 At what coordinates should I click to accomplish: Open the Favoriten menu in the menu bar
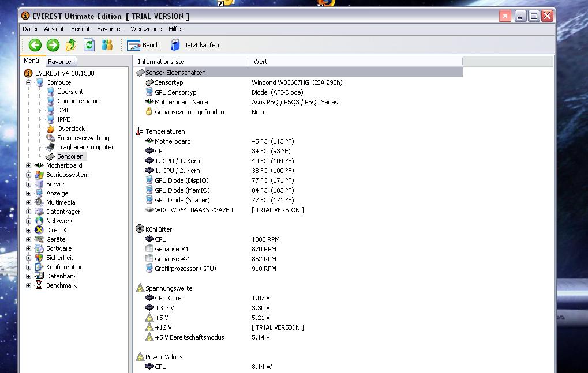tap(110, 29)
